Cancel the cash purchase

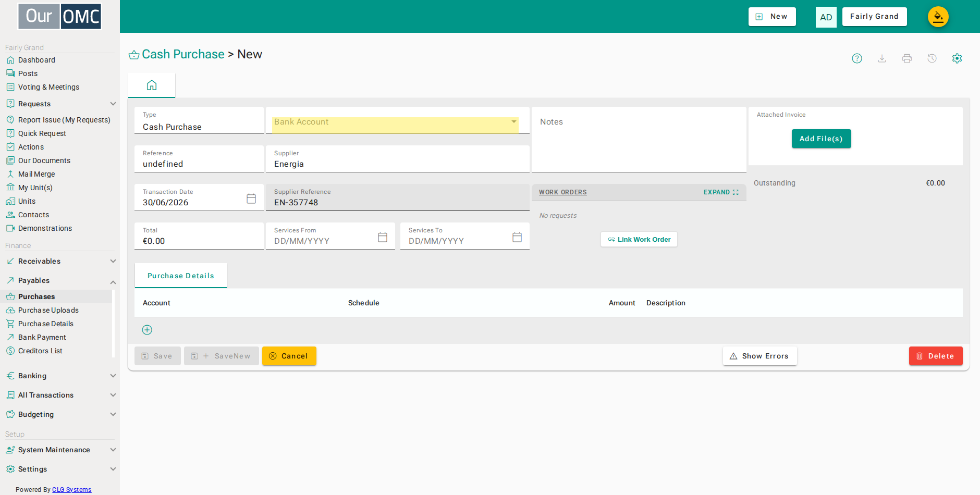pos(289,356)
